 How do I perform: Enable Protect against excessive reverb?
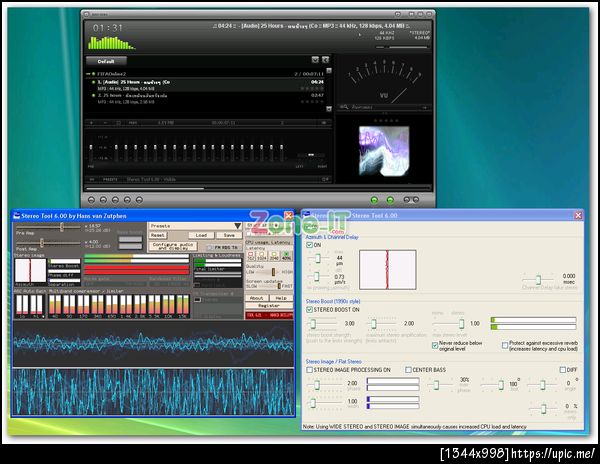tap(505, 345)
